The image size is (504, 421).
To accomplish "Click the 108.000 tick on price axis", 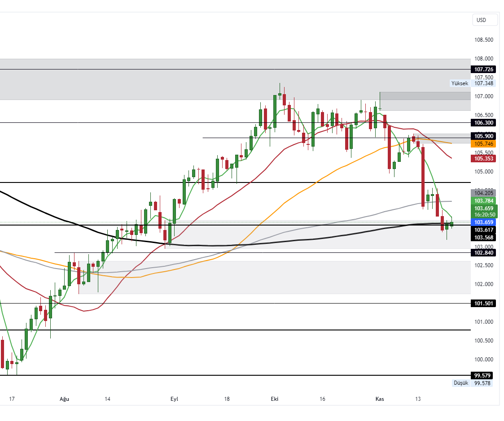I will [x=484, y=59].
